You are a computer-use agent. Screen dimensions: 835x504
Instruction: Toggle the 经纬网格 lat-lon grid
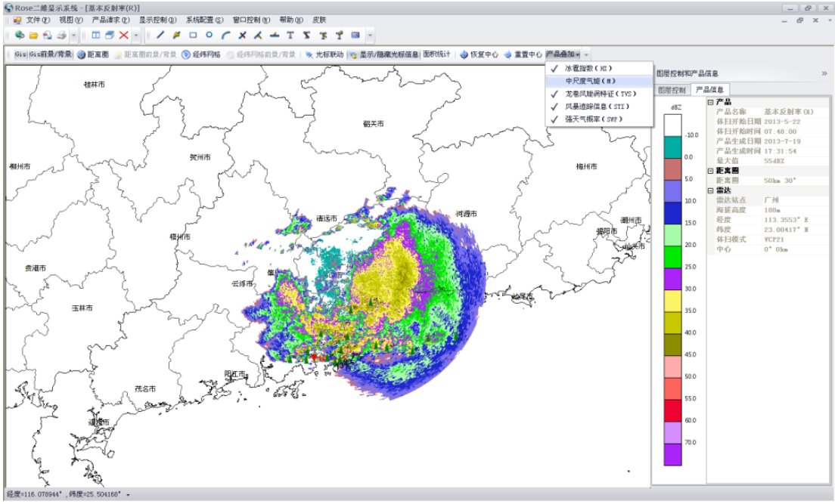[200, 54]
